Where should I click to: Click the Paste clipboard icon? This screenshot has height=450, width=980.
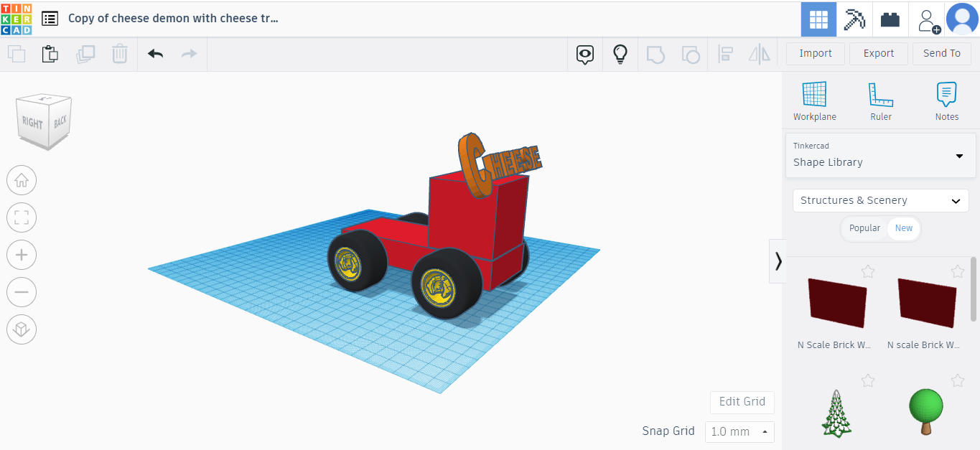50,54
